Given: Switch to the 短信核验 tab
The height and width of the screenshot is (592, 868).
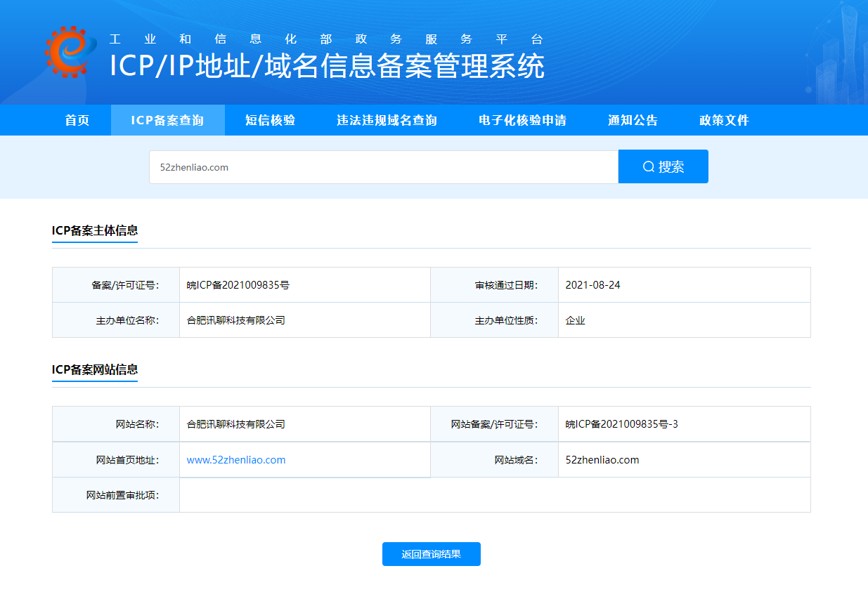Looking at the screenshot, I should point(271,120).
